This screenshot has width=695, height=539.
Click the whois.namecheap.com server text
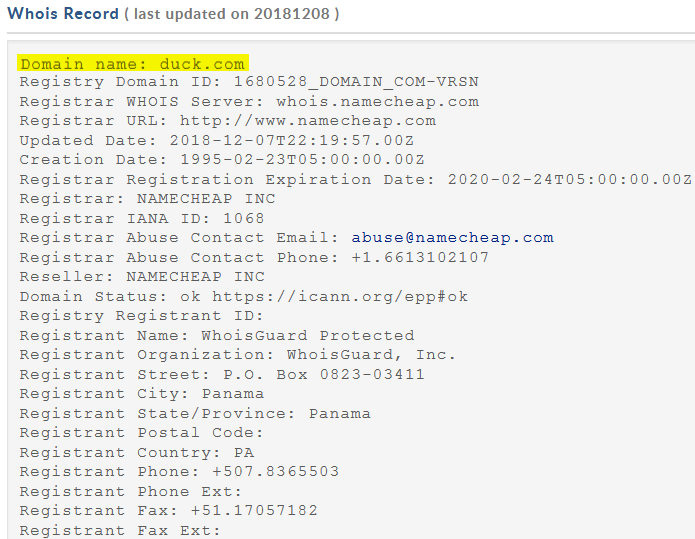378,102
